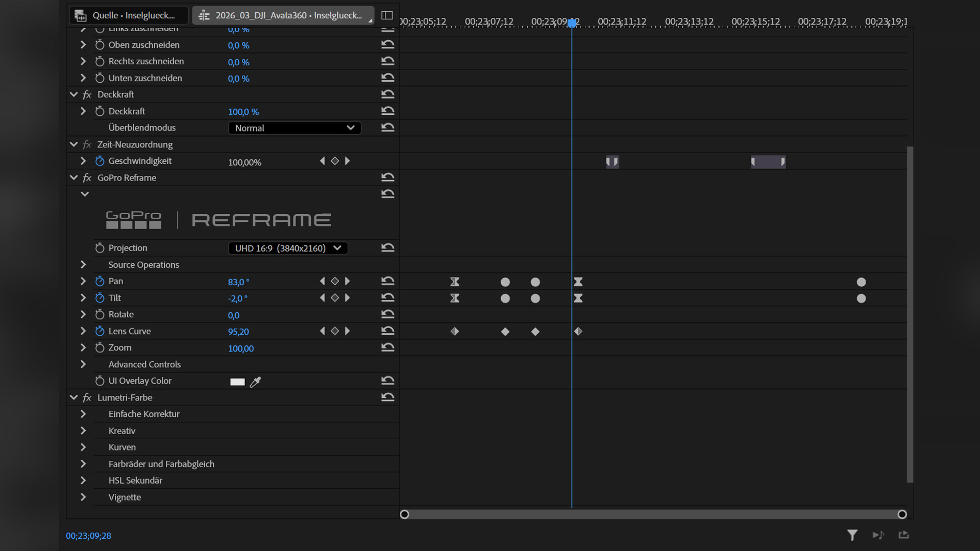The height and width of the screenshot is (551, 980).
Task: Expand Einfache Korrektur in Lumetri
Action: point(83,414)
